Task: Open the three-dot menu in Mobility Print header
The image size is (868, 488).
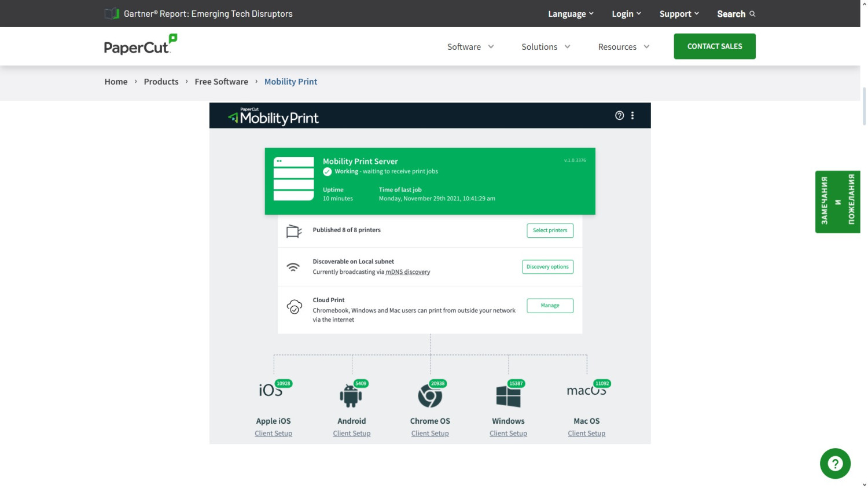Action: point(632,116)
